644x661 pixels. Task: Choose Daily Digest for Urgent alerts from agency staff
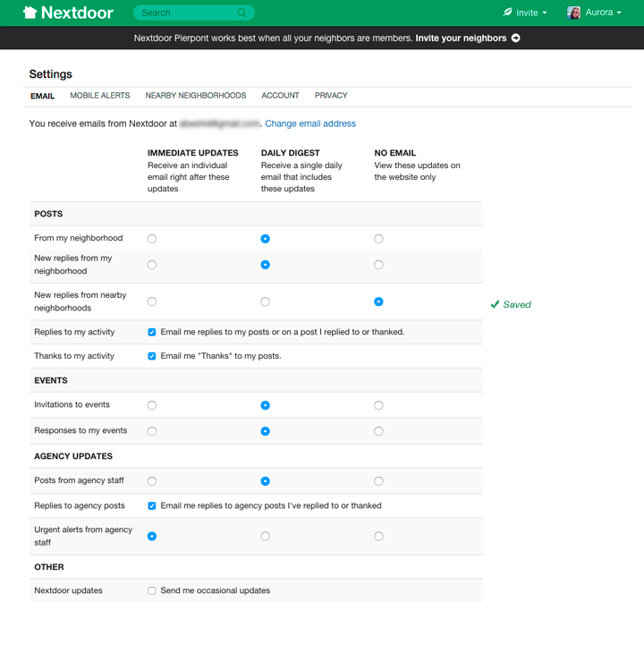click(x=265, y=536)
